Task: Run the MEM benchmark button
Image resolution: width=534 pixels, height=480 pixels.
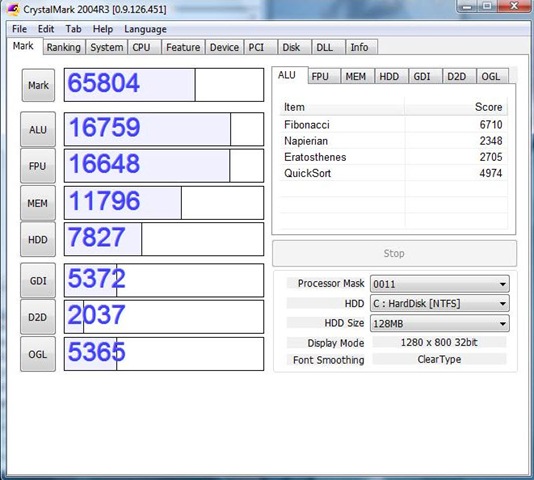Action: (38, 203)
